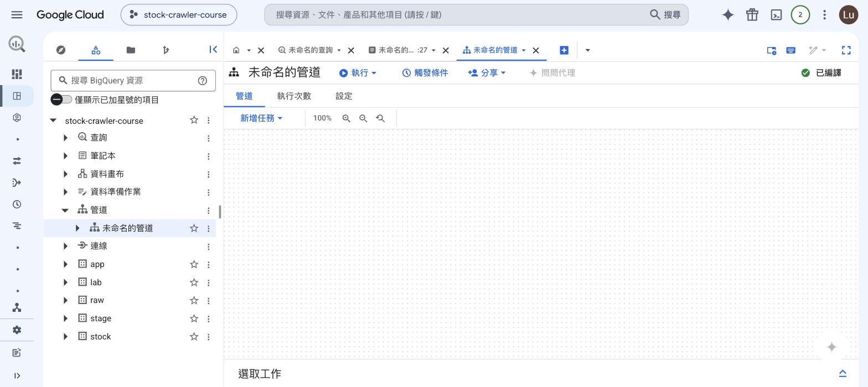Star the app dataset

pos(194,264)
